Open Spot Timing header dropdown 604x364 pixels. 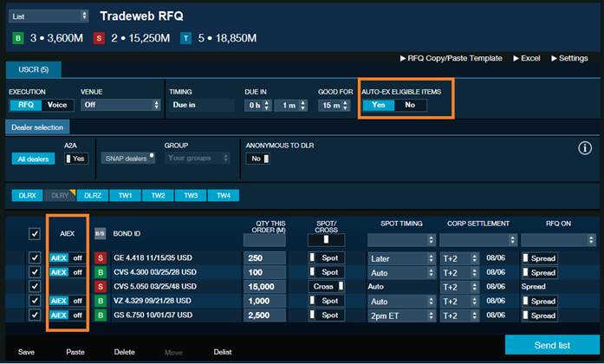click(x=401, y=240)
